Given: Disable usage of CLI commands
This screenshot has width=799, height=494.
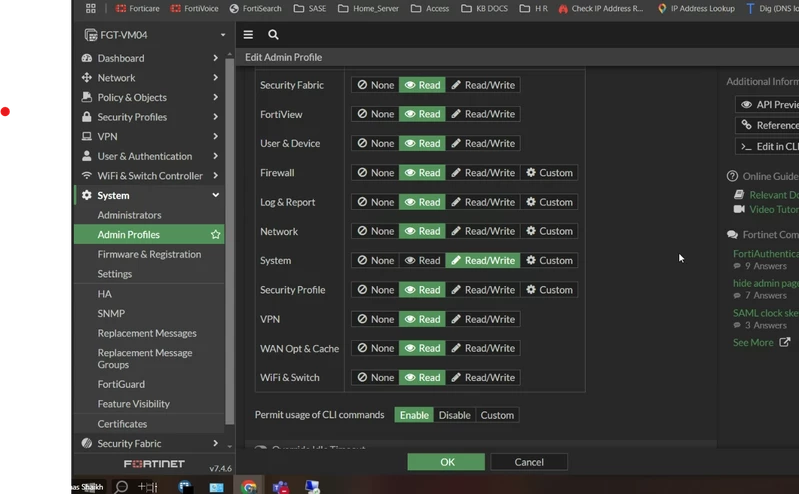Looking at the screenshot, I should [455, 415].
